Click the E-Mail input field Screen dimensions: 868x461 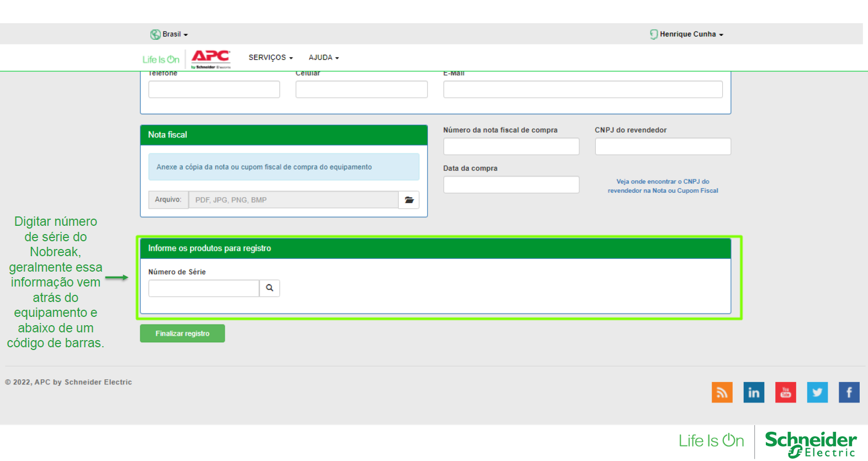click(583, 89)
